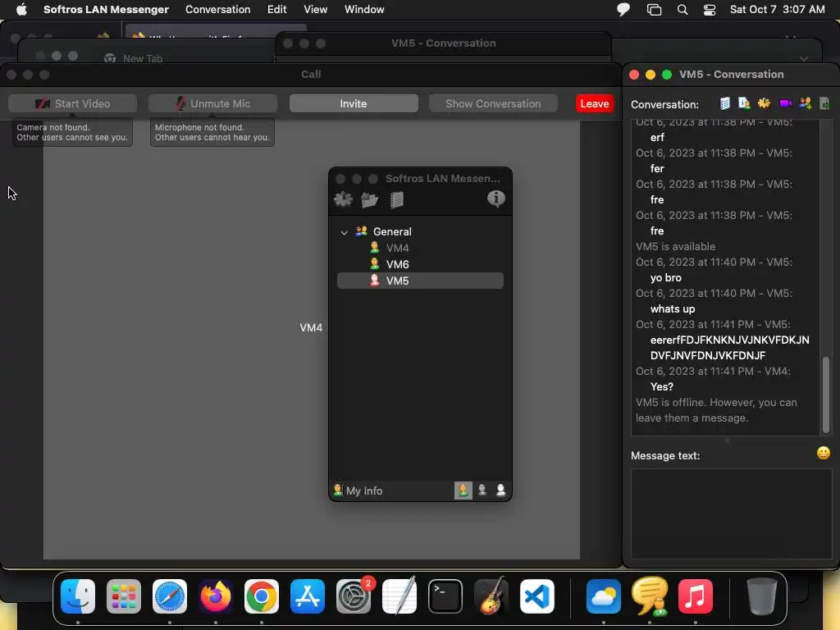Screen dimensions: 840x630
Task: Start video call with purple camera icon
Action: tap(785, 103)
